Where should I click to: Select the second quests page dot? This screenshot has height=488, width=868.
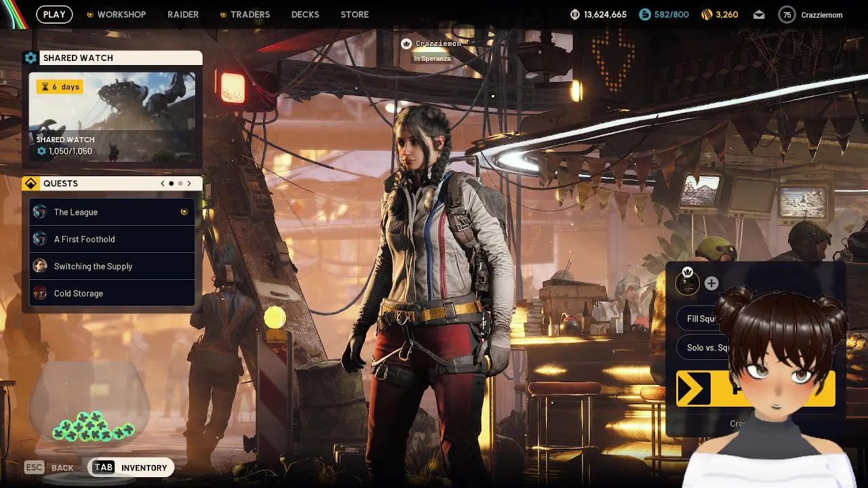pos(180,184)
